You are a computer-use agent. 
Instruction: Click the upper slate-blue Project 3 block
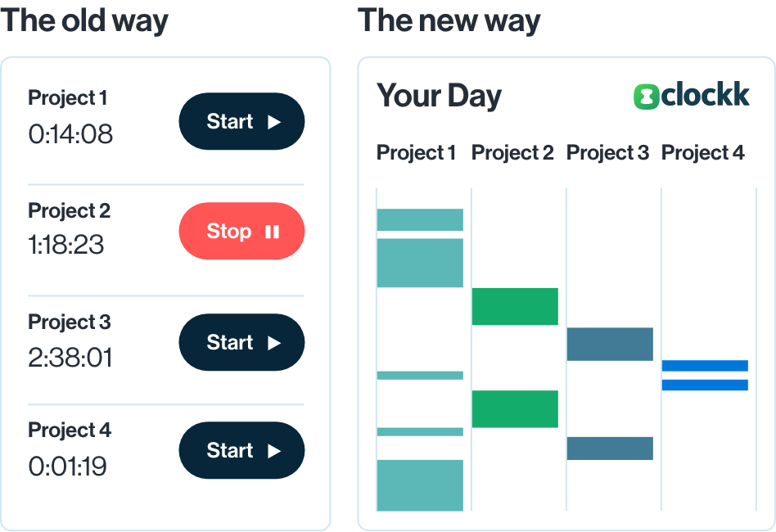pyautogui.click(x=610, y=344)
